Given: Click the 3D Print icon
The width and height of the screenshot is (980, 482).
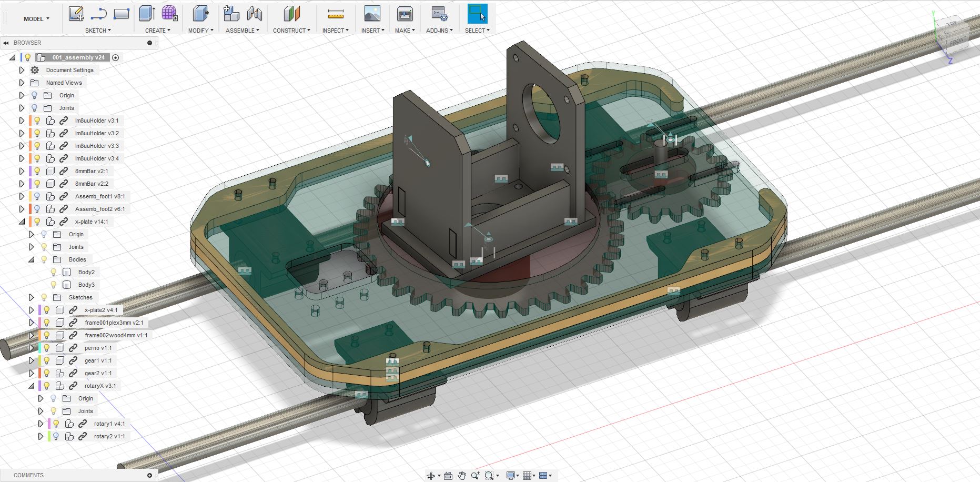Looking at the screenshot, I should (405, 14).
